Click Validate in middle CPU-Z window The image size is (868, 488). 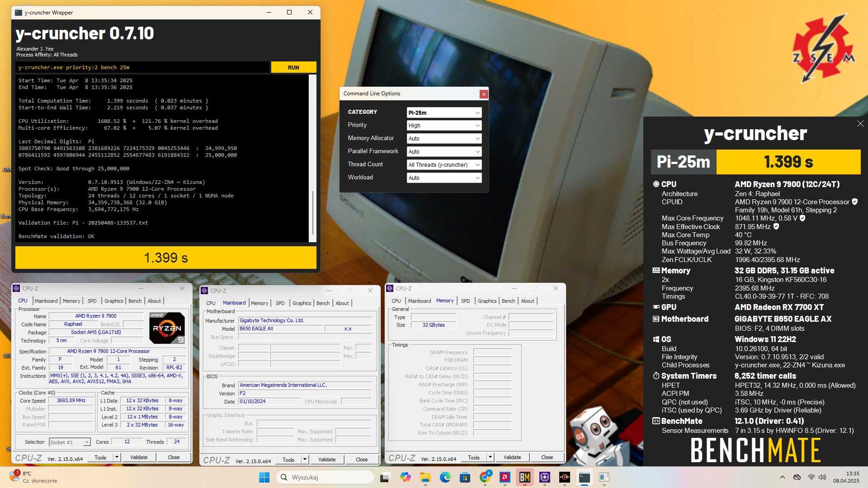[327, 460]
